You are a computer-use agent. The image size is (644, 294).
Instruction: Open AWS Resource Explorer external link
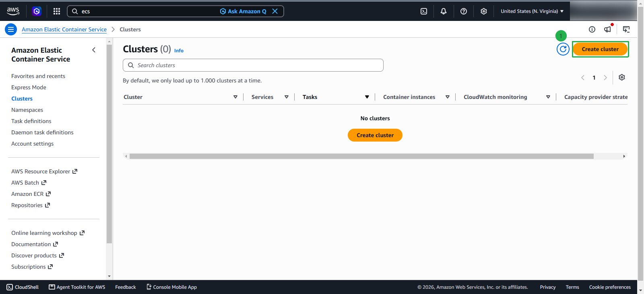tap(44, 171)
